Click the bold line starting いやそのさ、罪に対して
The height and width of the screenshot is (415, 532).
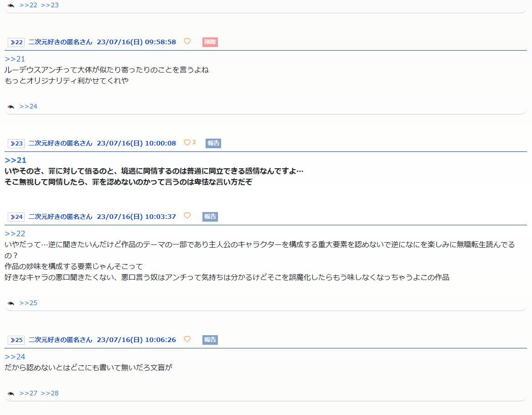(154, 171)
